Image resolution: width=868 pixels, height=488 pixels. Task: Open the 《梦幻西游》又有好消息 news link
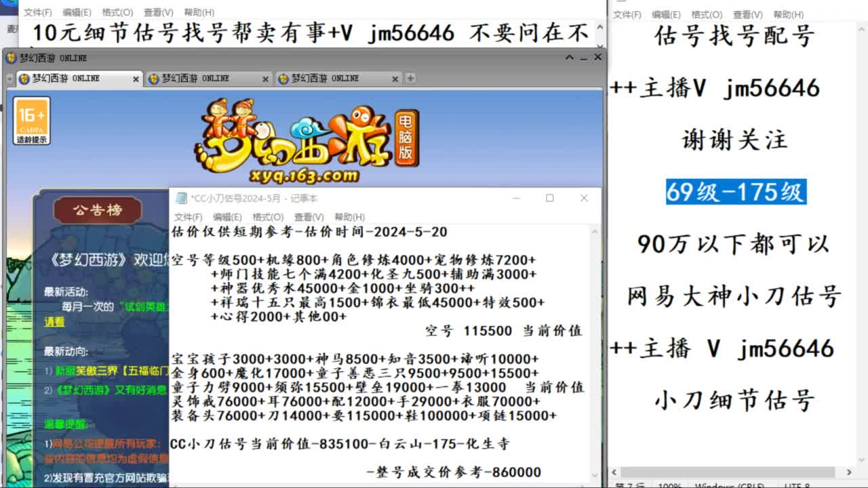point(112,390)
